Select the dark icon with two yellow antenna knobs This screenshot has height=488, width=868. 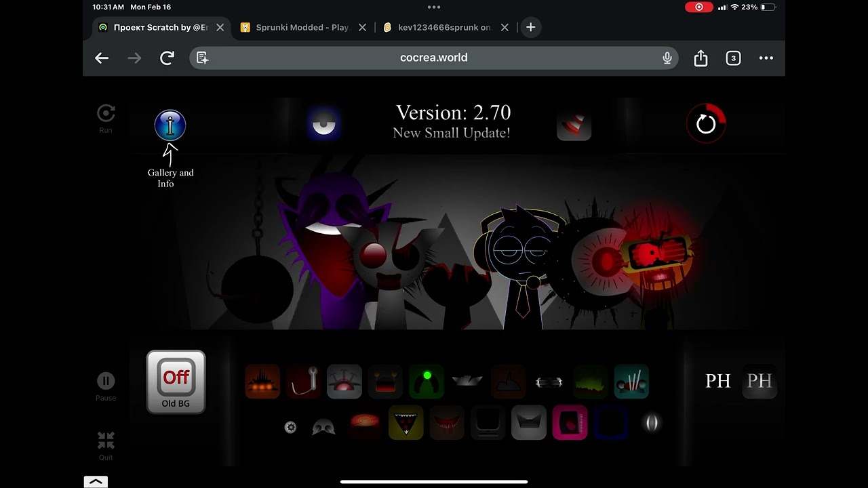click(x=385, y=382)
